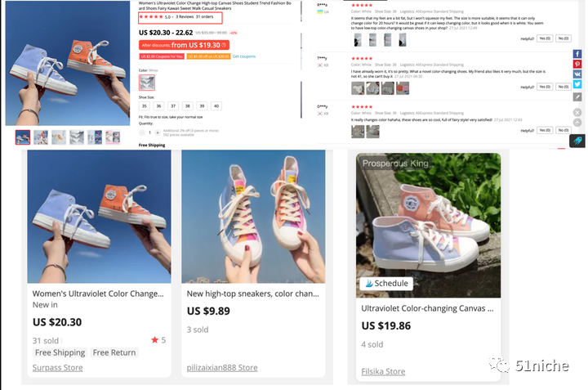This screenshot has width=588, height=390.
Task: Click the Get coupons link
Action: pos(243,56)
